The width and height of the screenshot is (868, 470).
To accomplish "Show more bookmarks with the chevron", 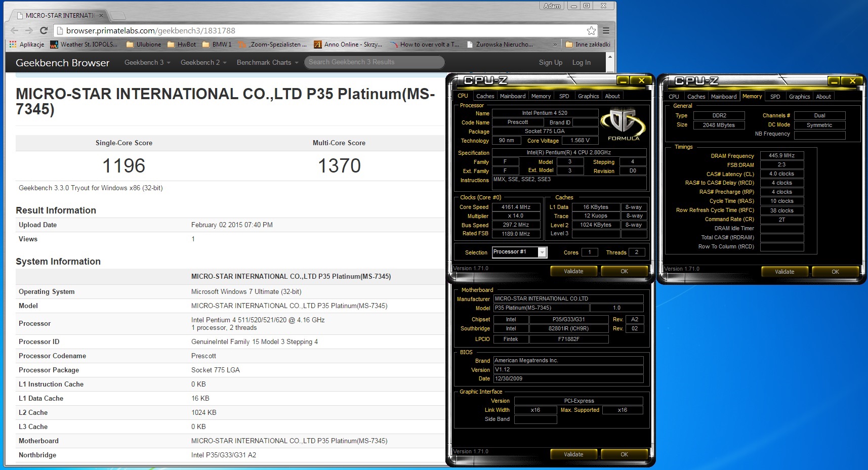I will pos(555,45).
